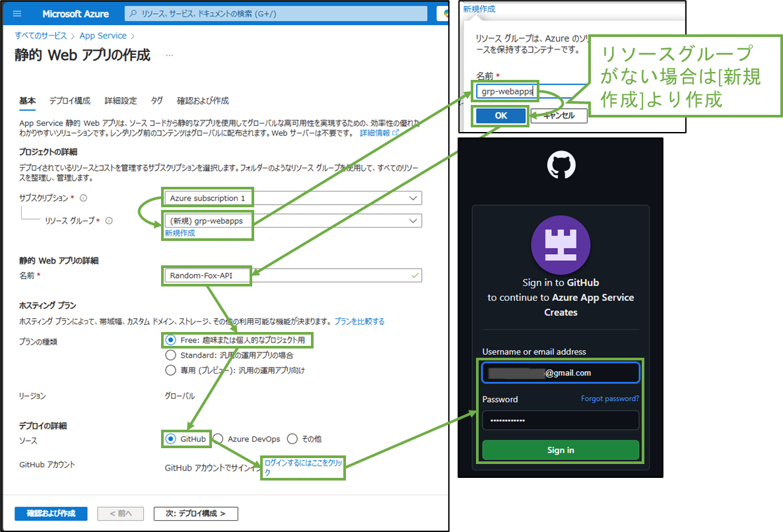Click the 名前 field containing Random-Fox-API
Screen dimensions: 783x532
pos(293,275)
